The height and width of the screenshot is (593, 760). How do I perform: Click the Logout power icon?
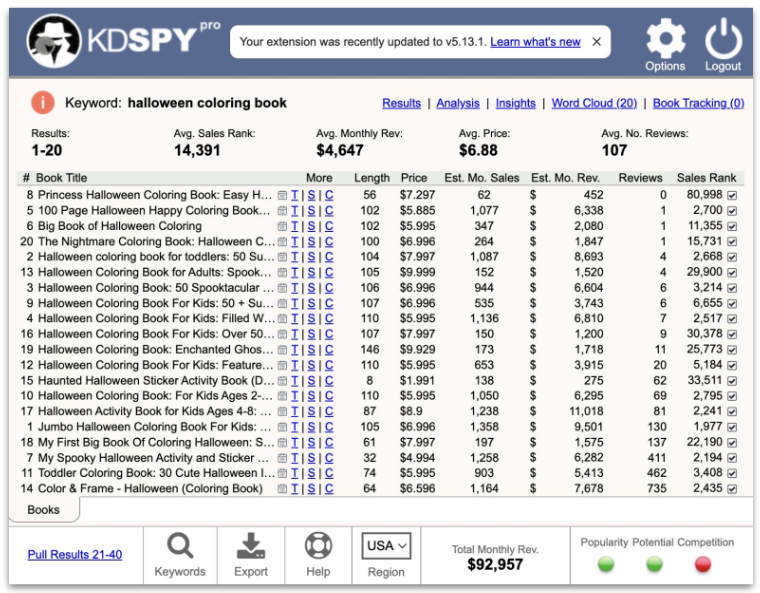point(722,40)
